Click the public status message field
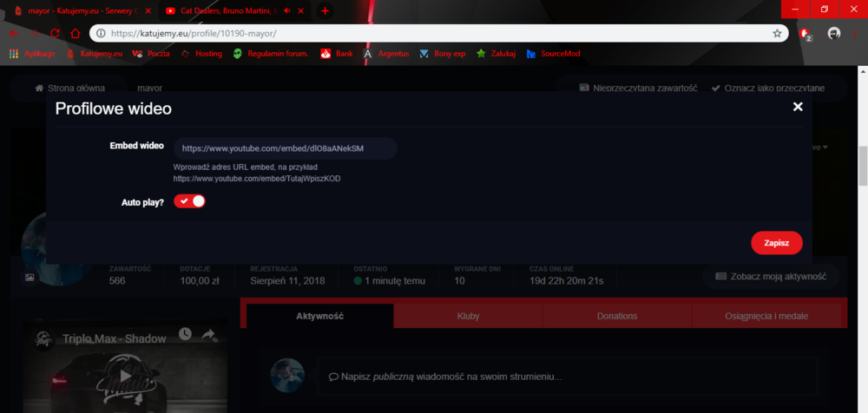 pos(569,377)
